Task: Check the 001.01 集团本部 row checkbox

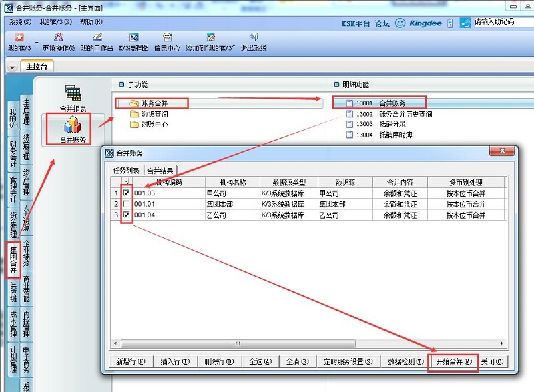Action: click(126, 203)
